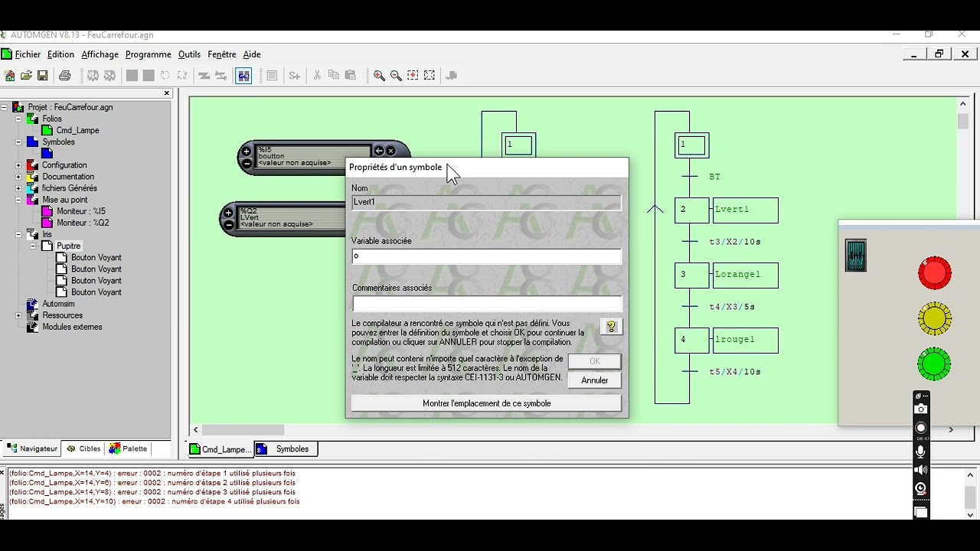The image size is (980, 551).
Task: Click the Variable associée input field
Action: pyautogui.click(x=486, y=256)
